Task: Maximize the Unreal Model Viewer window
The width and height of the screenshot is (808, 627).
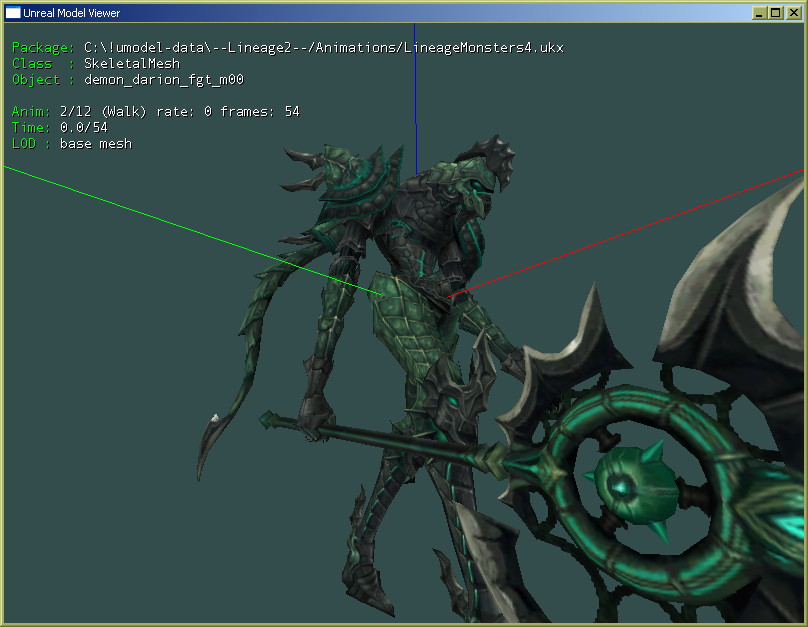Action: (776, 13)
